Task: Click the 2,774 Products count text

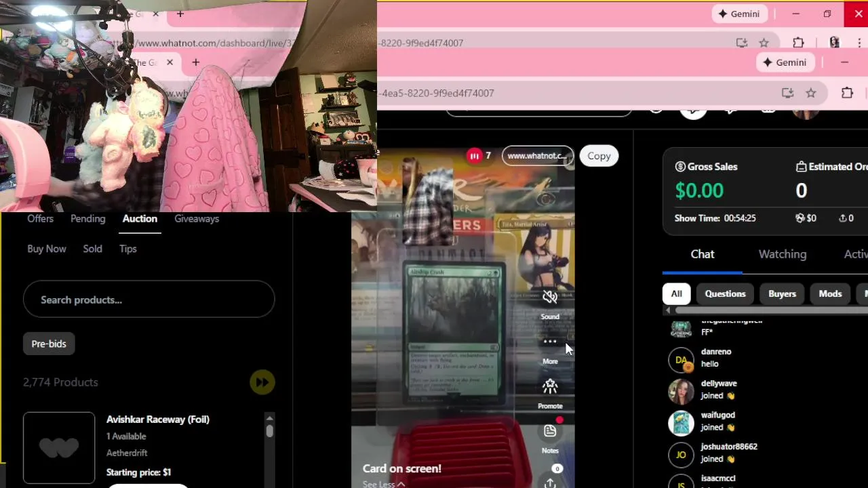Action: 60,382
